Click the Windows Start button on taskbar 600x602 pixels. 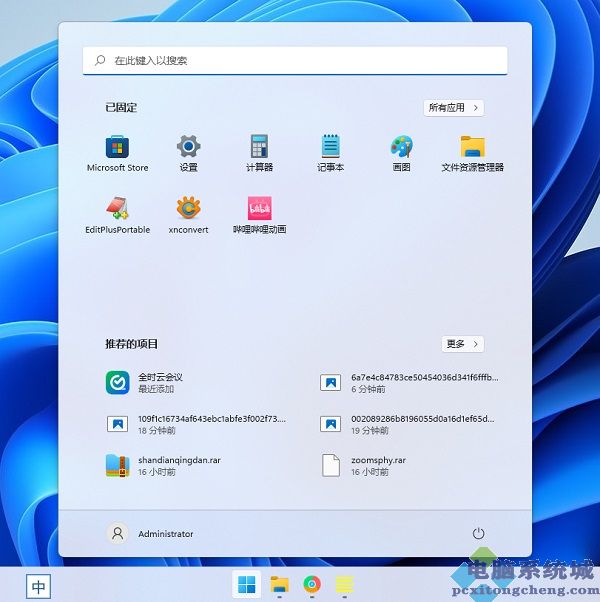[246, 585]
